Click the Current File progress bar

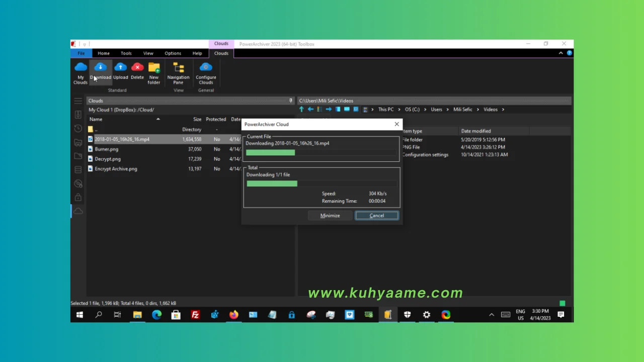tap(321, 152)
